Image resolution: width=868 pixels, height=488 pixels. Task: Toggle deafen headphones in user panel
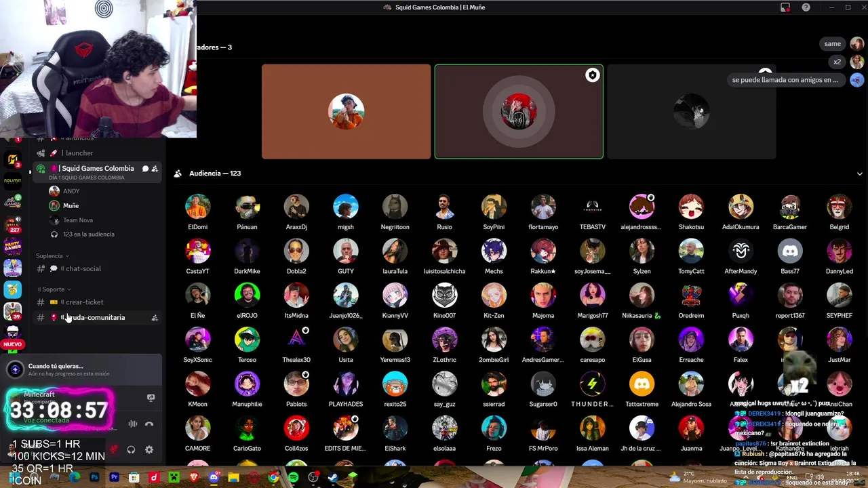point(131,449)
